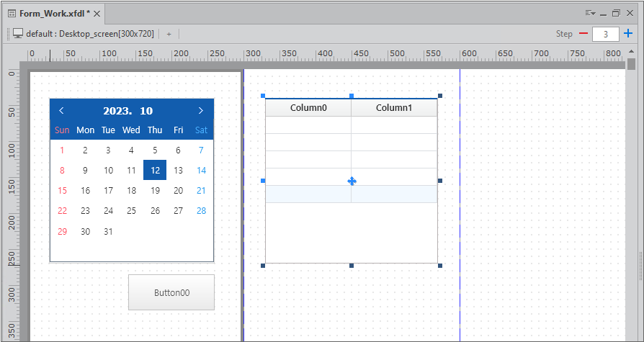644x342 pixels.
Task: Add a new screen layout with plus
Action: 169,34
